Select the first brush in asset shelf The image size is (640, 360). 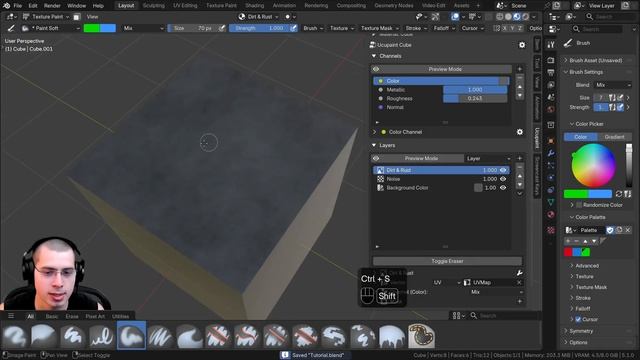click(x=15, y=336)
